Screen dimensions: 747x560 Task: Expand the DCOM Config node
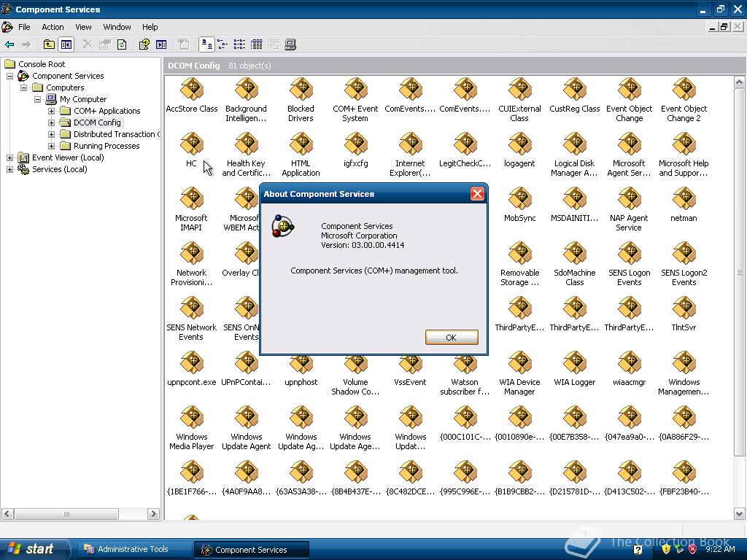[52, 122]
